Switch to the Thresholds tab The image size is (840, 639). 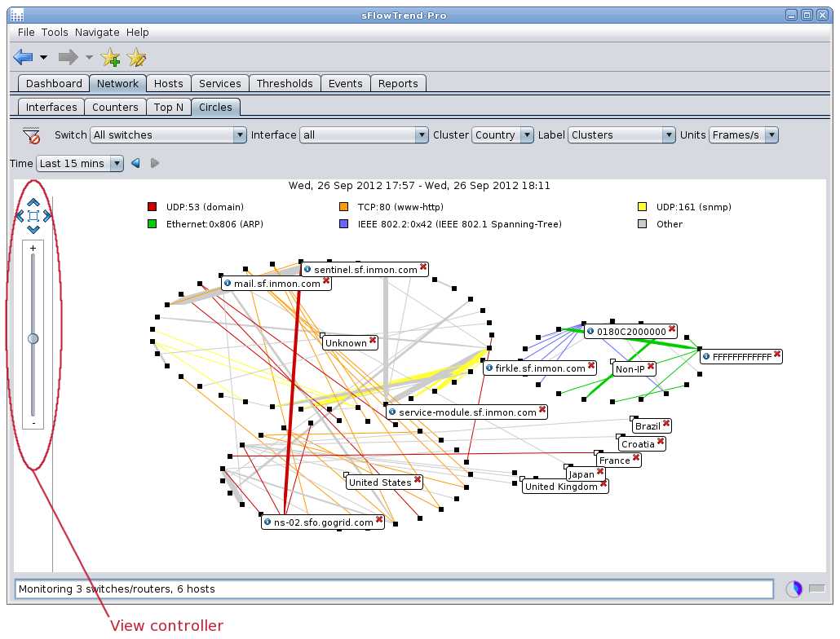click(x=285, y=83)
